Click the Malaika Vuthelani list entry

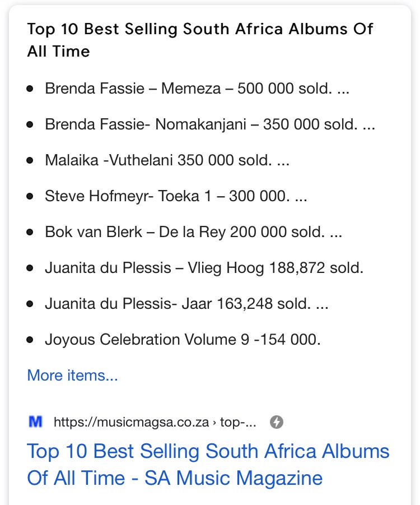(x=167, y=160)
